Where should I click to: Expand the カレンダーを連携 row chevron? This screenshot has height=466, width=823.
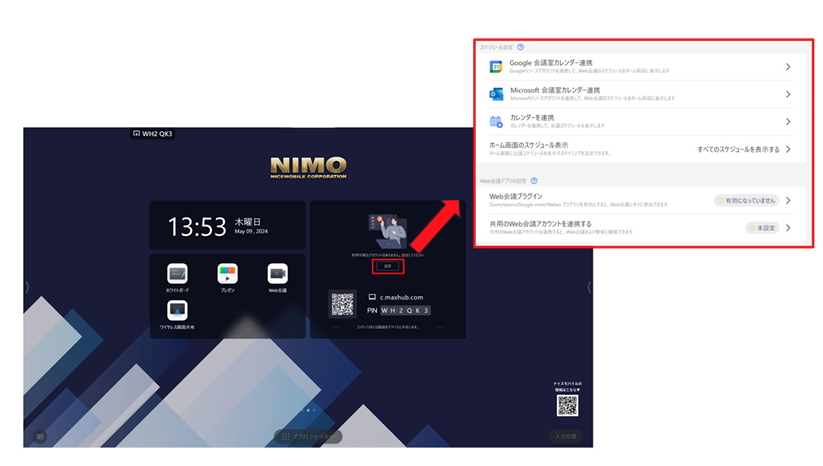point(788,122)
